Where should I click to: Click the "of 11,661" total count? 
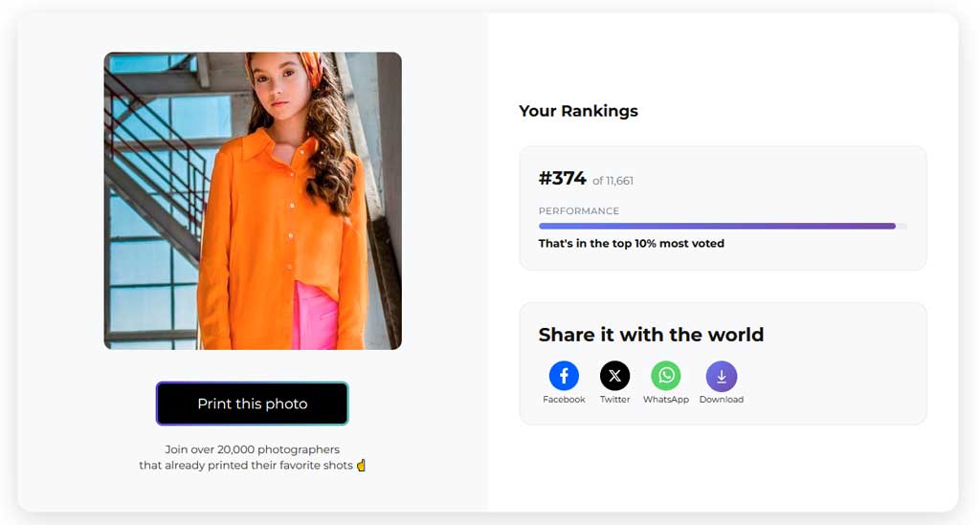tap(612, 181)
